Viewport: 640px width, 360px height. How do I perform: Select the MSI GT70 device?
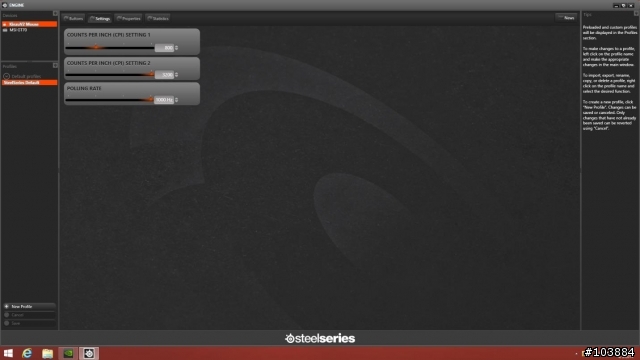(x=29, y=30)
